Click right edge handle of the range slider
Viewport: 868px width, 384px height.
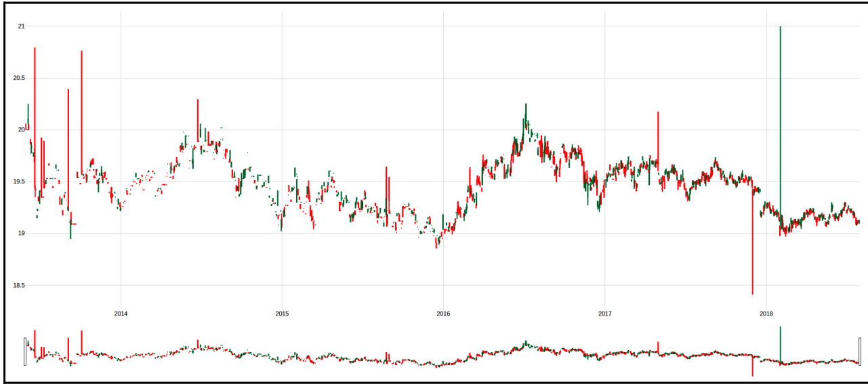pos(859,351)
